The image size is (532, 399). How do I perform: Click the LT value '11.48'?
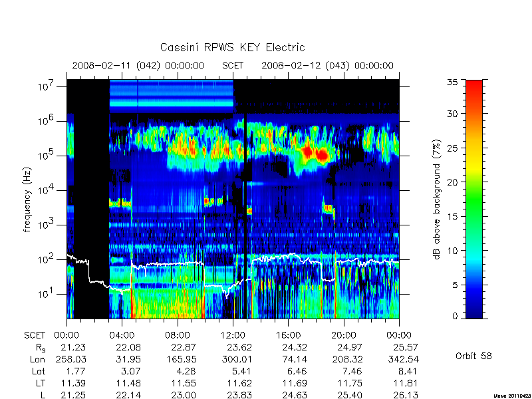click(128, 384)
